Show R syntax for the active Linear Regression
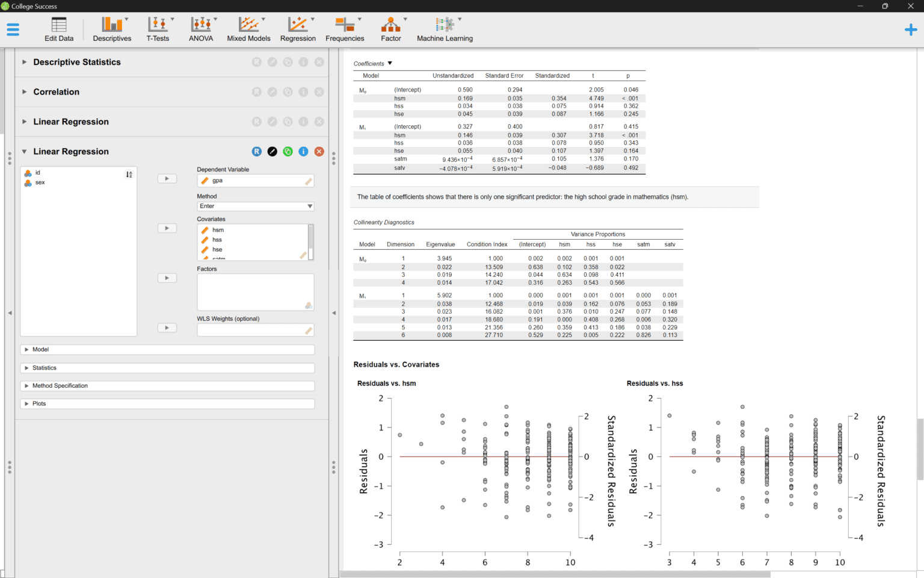Viewport: 924px width, 578px height. (x=257, y=151)
